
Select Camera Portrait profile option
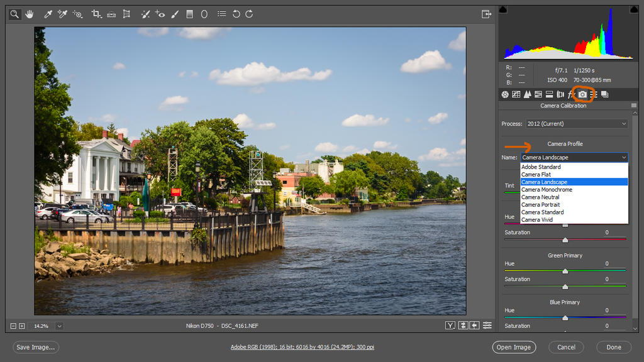(540, 205)
